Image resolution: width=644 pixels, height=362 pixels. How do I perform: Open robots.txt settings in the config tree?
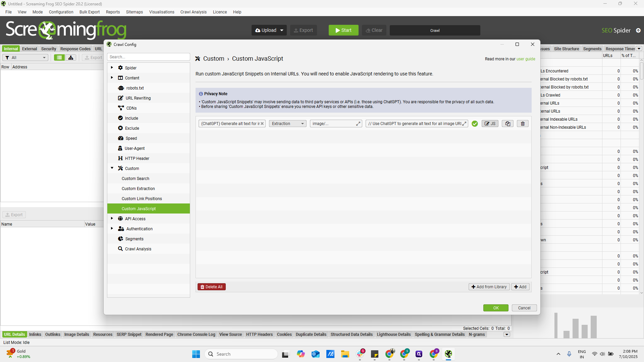pyautogui.click(x=135, y=88)
